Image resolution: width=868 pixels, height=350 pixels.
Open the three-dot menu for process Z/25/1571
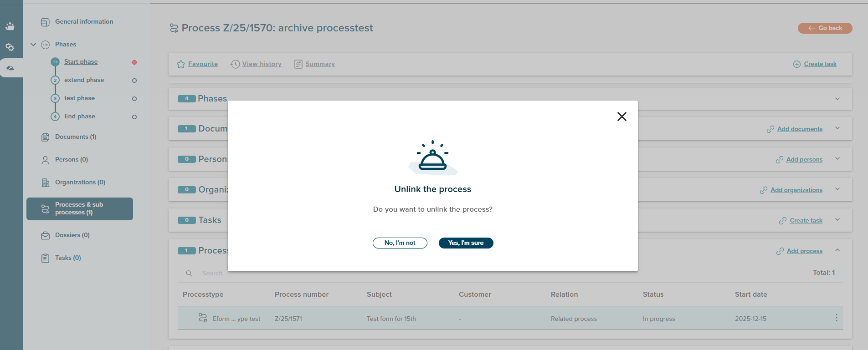pyautogui.click(x=836, y=318)
